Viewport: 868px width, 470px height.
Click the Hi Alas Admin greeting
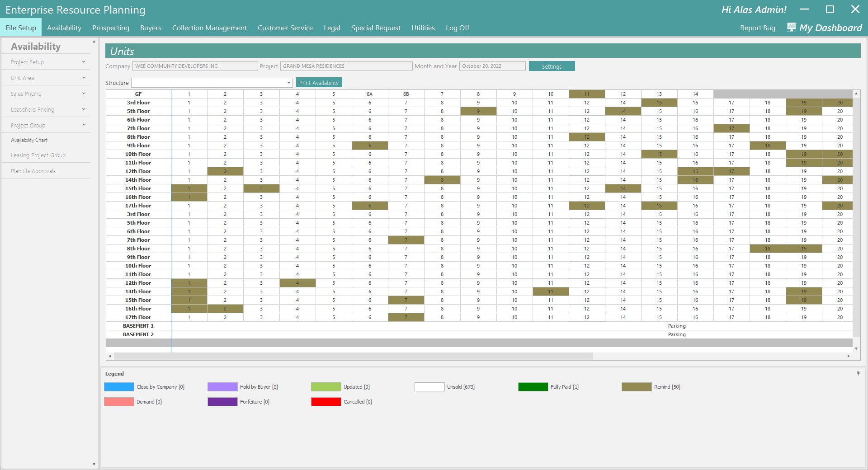754,9
